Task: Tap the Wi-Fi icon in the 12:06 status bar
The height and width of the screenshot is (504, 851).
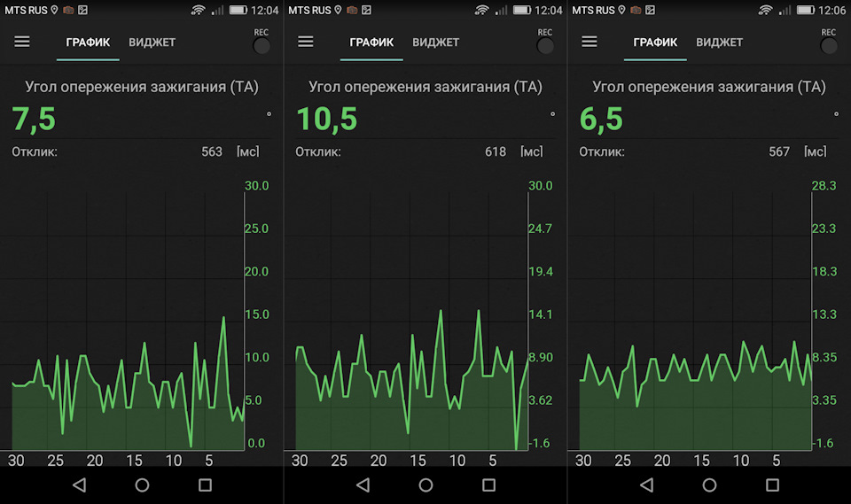Action: [x=765, y=10]
